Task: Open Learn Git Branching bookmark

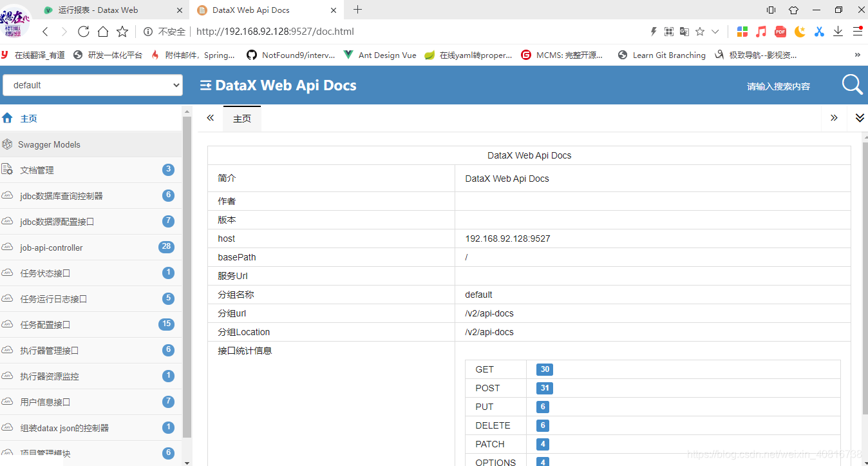Action: coord(661,55)
